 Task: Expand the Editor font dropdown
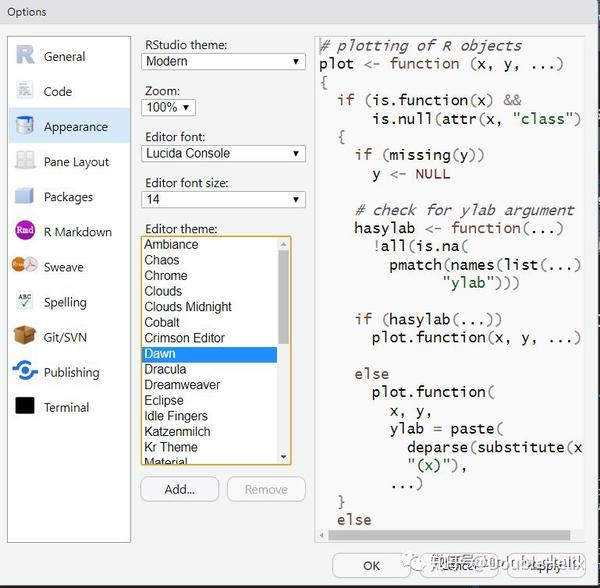(223, 153)
